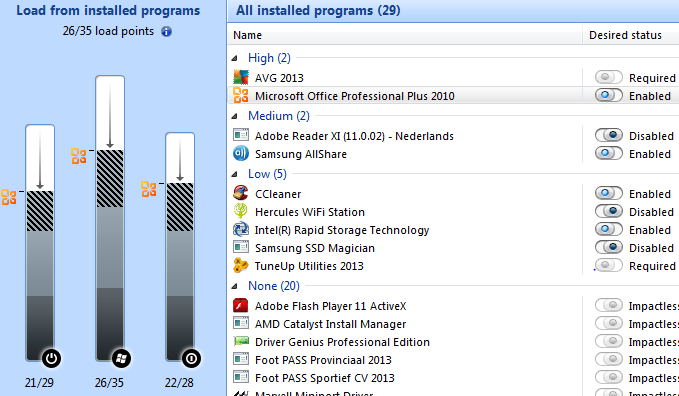This screenshot has width=679, height=396.
Task: Enable Samsung SSD Magician switch
Action: click(608, 247)
